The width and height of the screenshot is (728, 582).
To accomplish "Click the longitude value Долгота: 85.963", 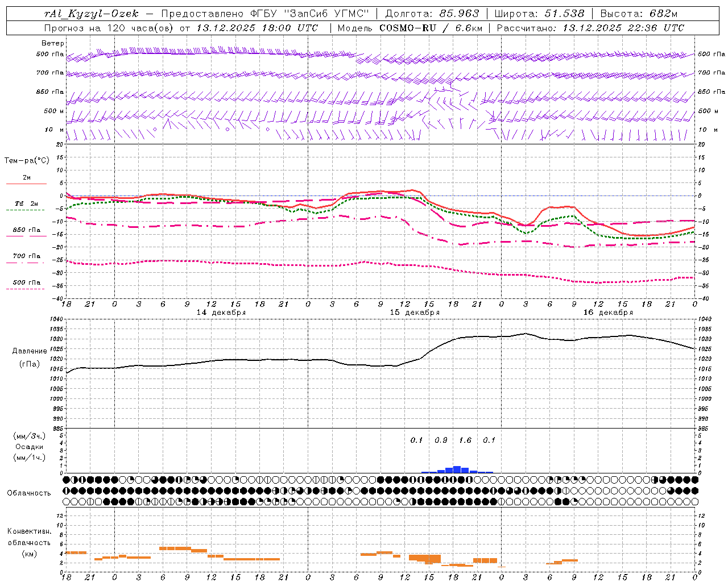I will click(x=432, y=14).
